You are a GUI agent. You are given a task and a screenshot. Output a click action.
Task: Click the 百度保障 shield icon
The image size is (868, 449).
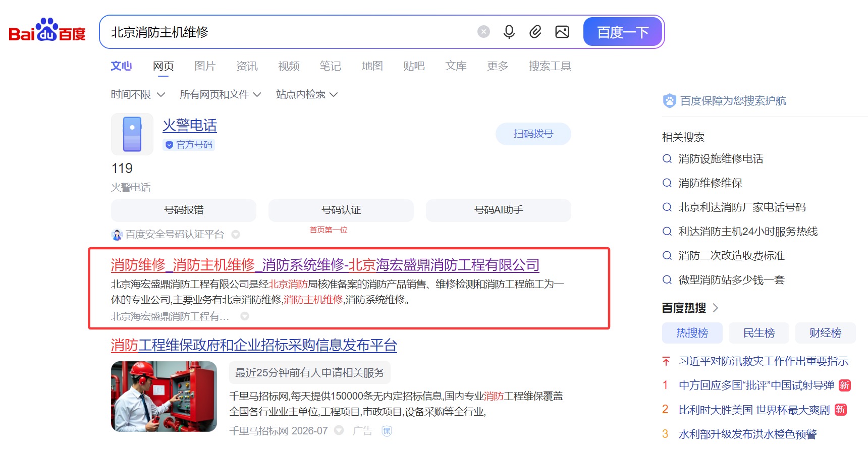pos(669,101)
